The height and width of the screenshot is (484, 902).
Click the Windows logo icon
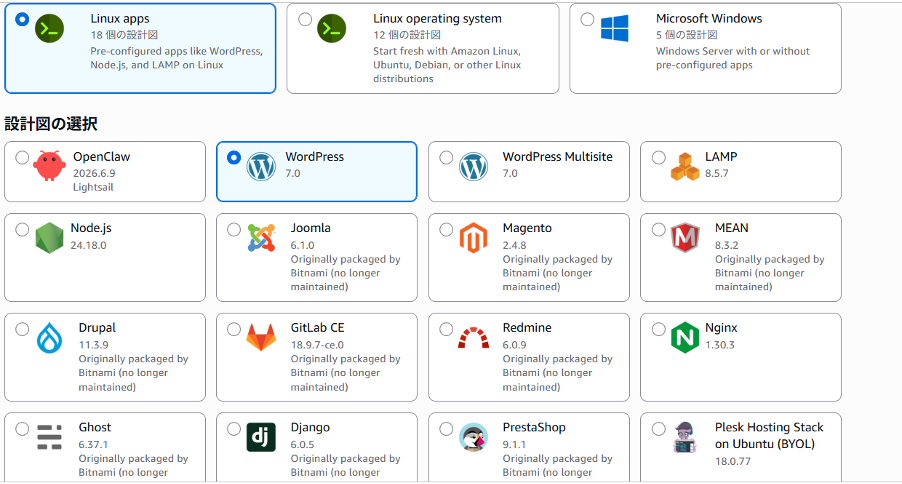(x=614, y=28)
